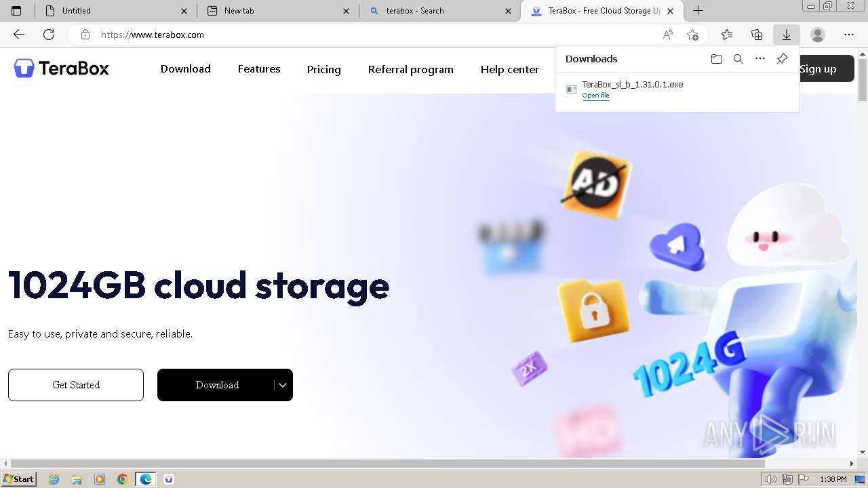The height and width of the screenshot is (488, 868).
Task: Search downloads in panel
Action: click(738, 59)
